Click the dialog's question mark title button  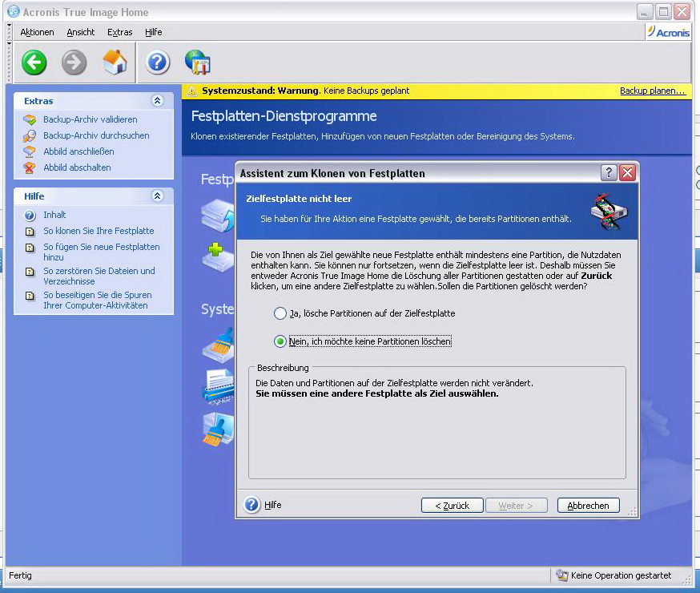pyautogui.click(x=609, y=172)
